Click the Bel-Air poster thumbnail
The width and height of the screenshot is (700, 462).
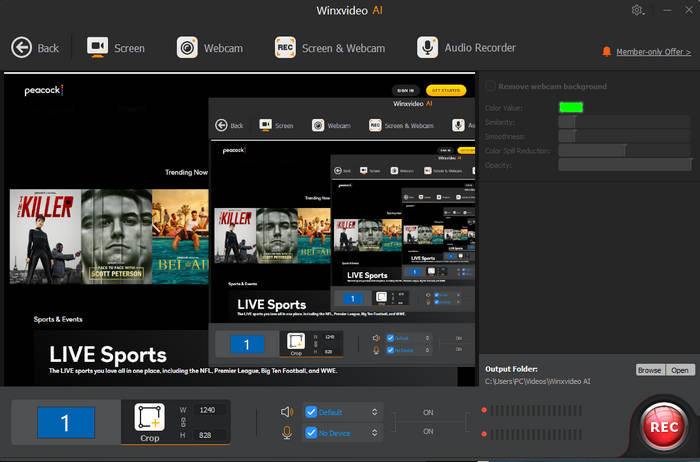(x=180, y=237)
